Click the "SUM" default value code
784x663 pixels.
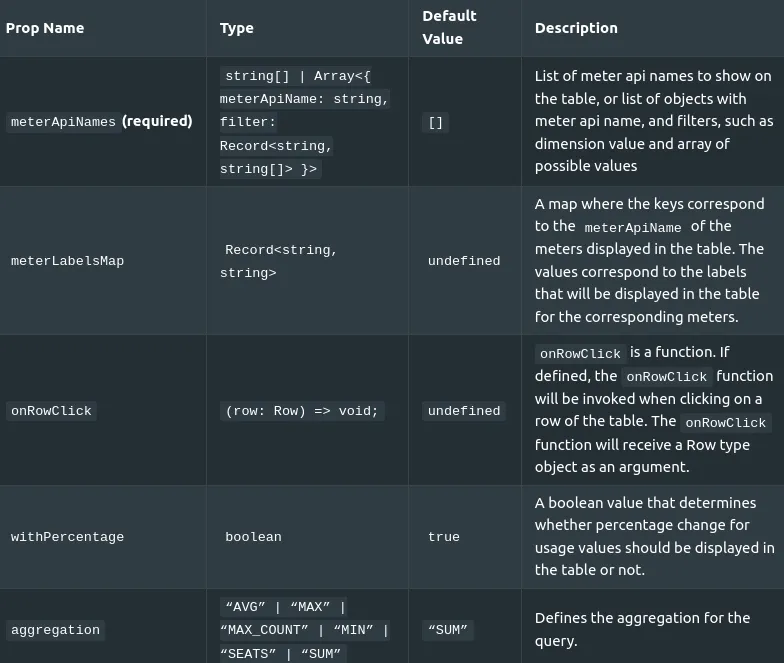click(448, 630)
